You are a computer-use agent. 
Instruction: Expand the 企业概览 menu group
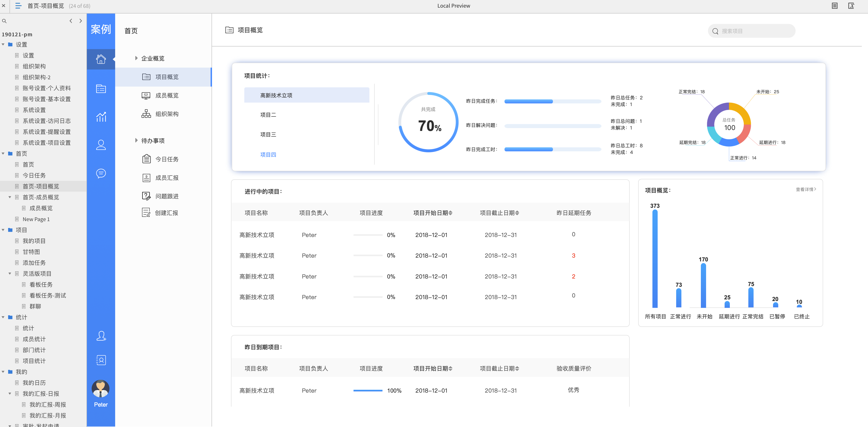pyautogui.click(x=136, y=58)
